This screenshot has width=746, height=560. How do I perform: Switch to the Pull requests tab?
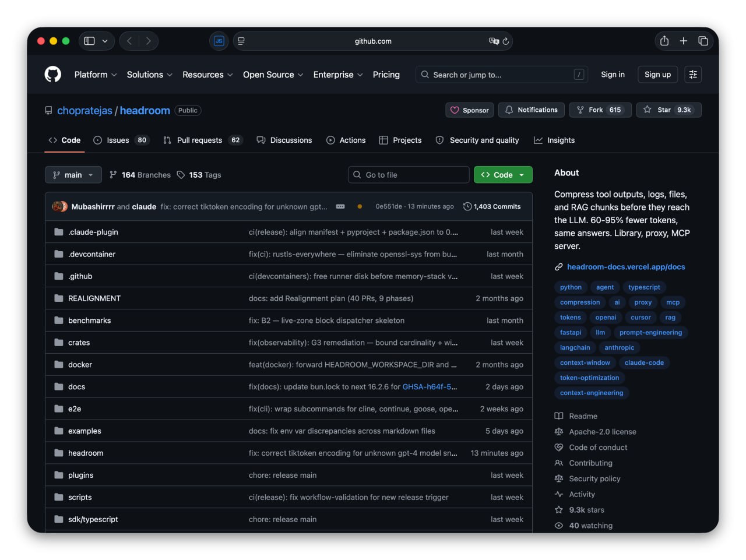click(x=202, y=140)
